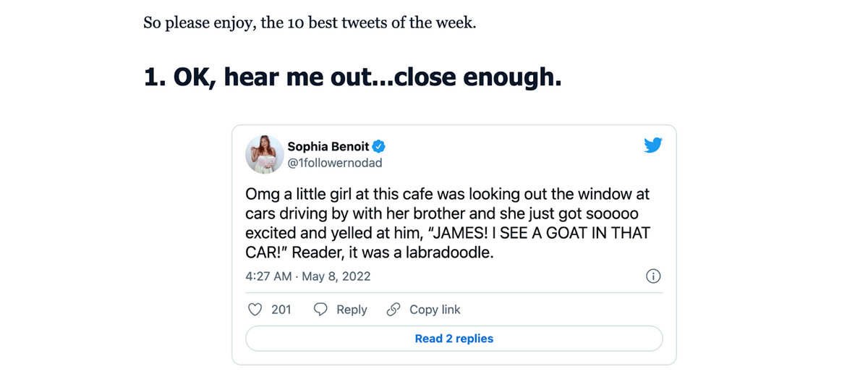Click the "So please enjoy" intro sentence
868x390 pixels.
310,22
